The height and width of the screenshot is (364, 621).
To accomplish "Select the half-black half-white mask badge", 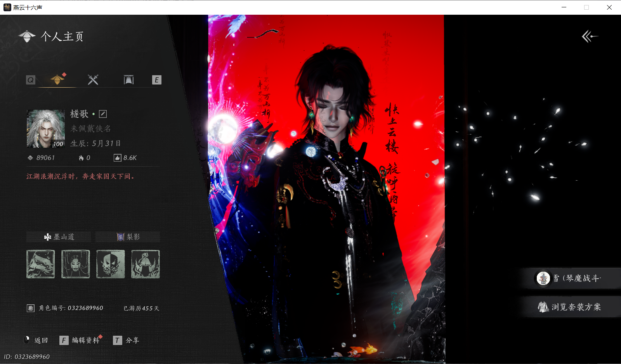I will click(111, 264).
